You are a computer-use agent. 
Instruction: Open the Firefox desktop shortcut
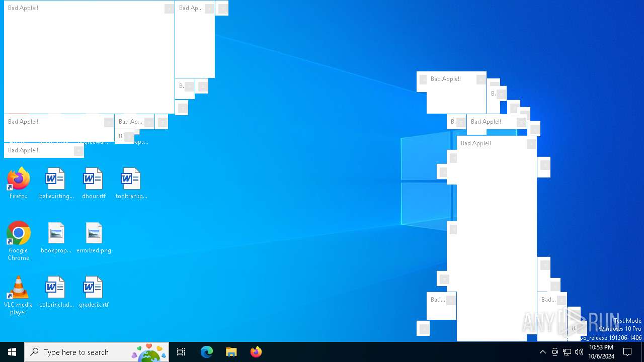click(18, 184)
